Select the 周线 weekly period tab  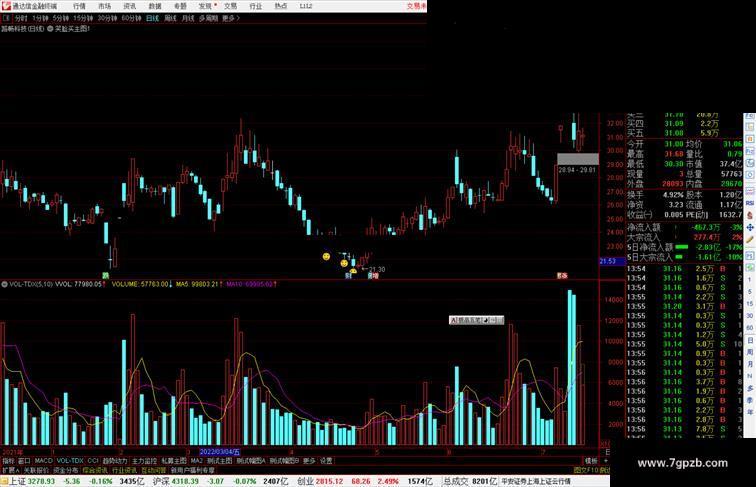click(x=170, y=18)
